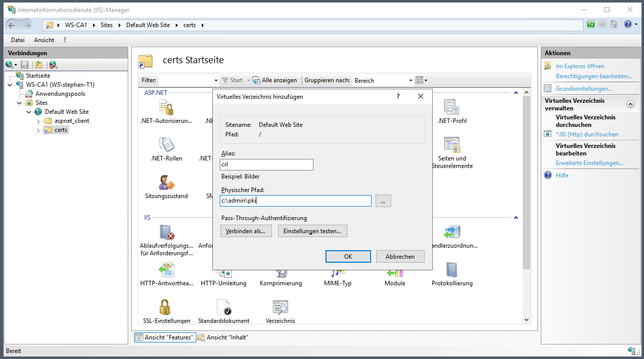Image resolution: width=644 pixels, height=359 pixels.
Task: Click Berechtigungen bearbeiten... link
Action: coord(594,76)
